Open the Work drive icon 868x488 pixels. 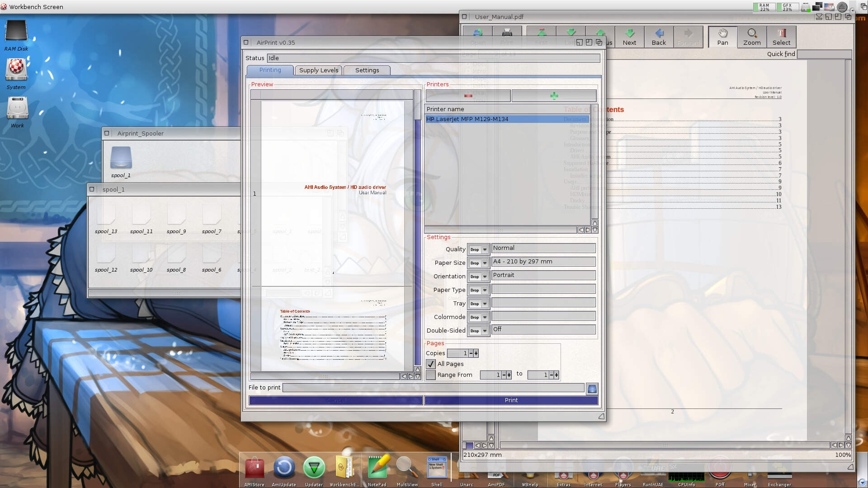(x=17, y=108)
